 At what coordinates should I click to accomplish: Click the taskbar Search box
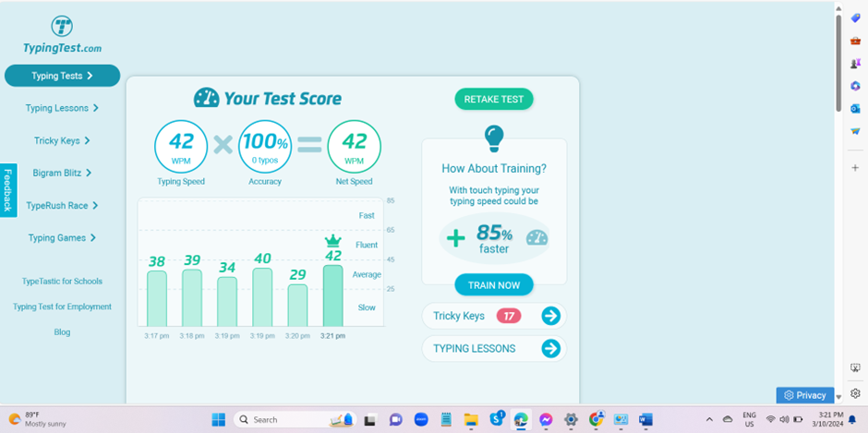[295, 420]
